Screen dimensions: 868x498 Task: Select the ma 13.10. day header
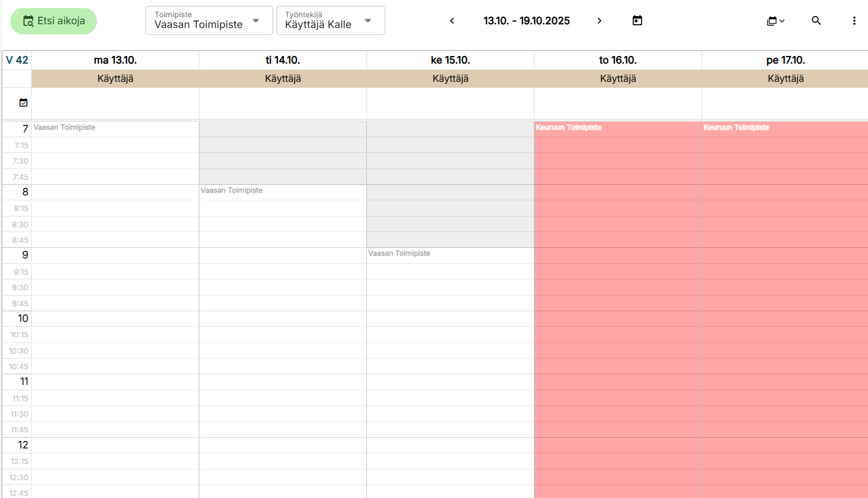click(x=115, y=60)
